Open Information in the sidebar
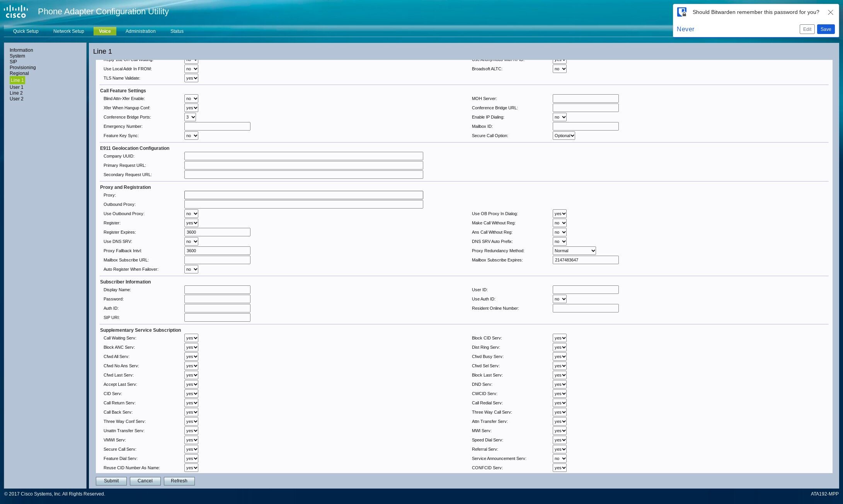Screen dimensions: 843x504 point(21,50)
